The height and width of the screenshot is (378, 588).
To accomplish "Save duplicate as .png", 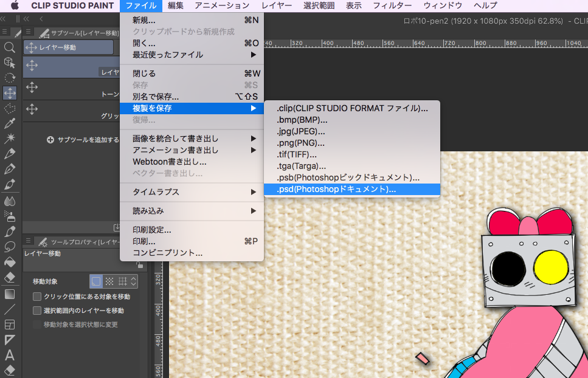I will click(x=351, y=143).
